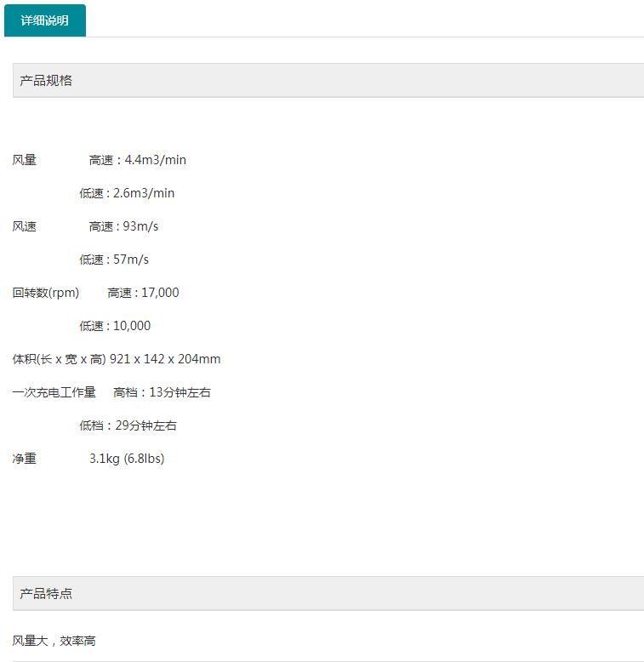Select the 921 x 142 x 204mm dimensions
Viewport: 644px width, 662px height.
pos(165,359)
